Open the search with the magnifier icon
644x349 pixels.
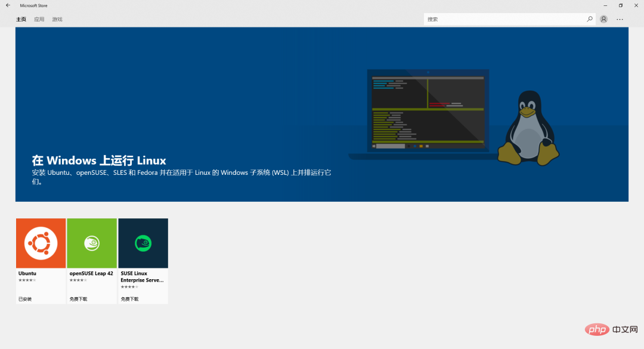tap(589, 18)
